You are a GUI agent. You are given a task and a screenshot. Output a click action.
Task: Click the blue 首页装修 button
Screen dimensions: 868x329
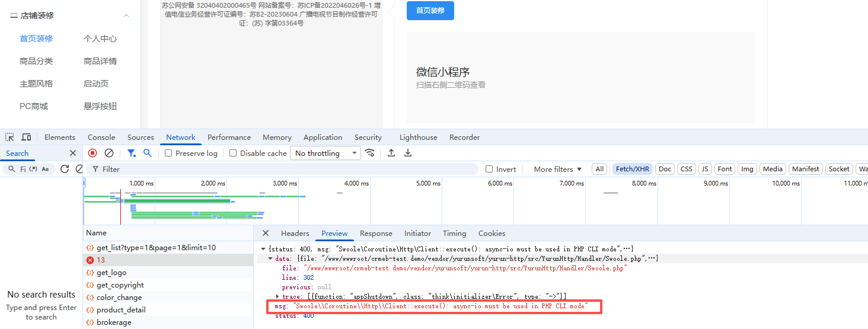(430, 11)
